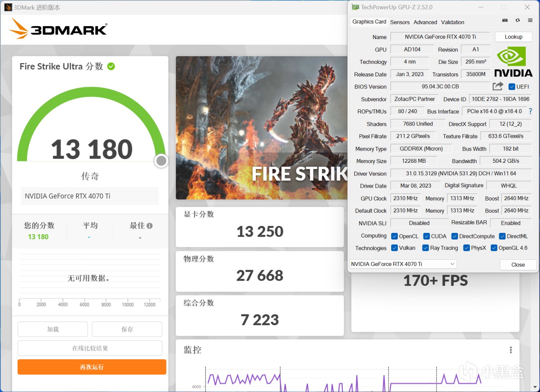540x392 pixels.
Task: Click the Resizable BAR field showing Enabled
Action: pyautogui.click(x=511, y=223)
